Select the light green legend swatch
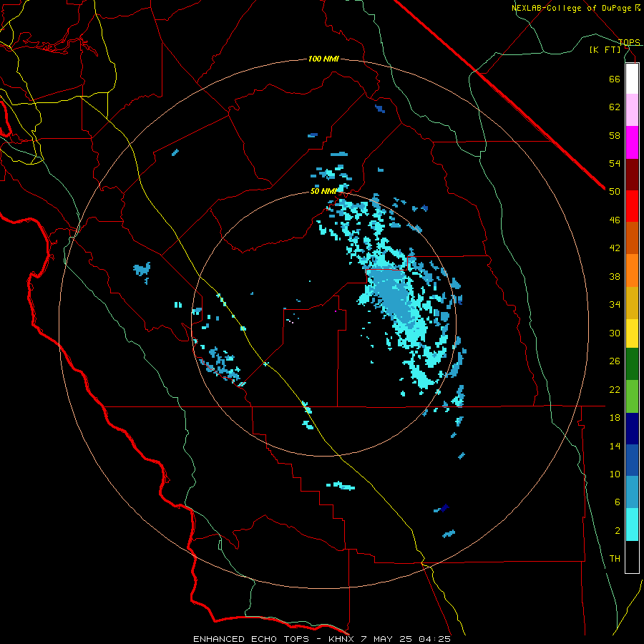 coord(632,396)
